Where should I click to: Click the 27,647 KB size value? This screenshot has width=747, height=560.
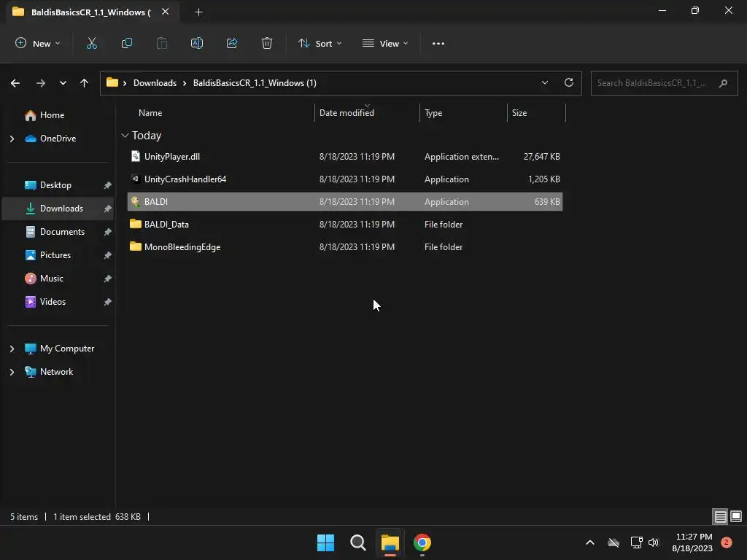pos(541,157)
